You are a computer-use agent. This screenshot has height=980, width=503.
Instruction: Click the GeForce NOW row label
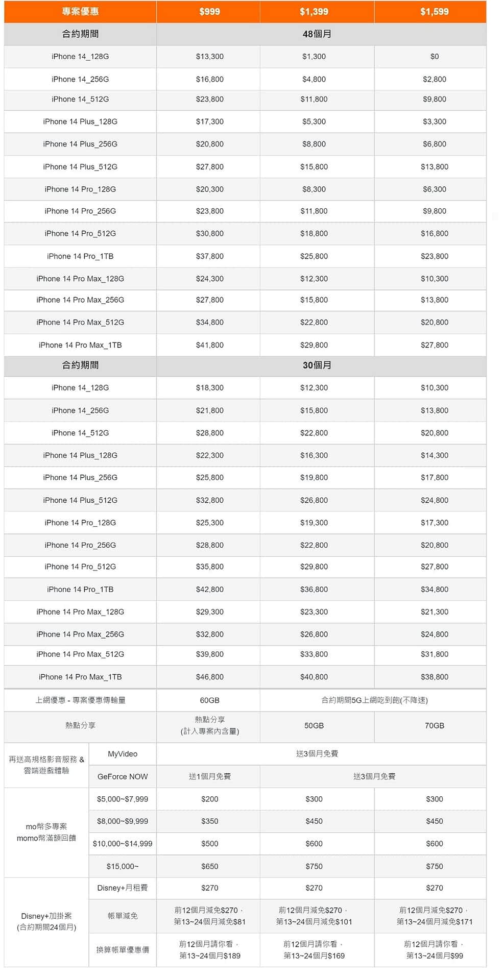click(x=123, y=776)
